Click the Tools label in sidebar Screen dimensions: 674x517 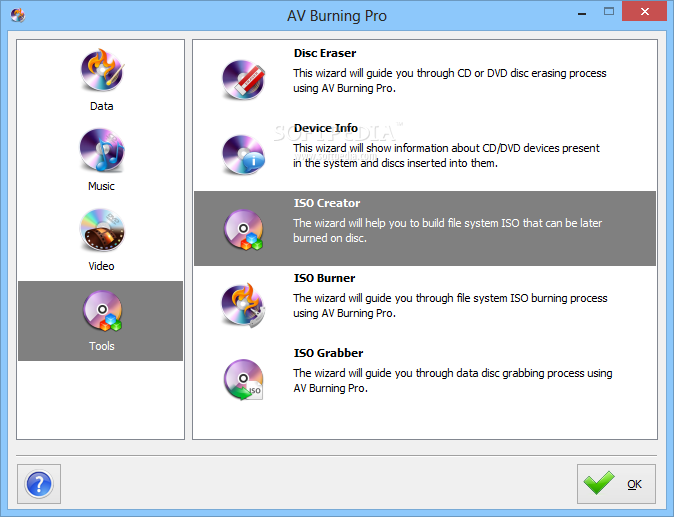[101, 346]
